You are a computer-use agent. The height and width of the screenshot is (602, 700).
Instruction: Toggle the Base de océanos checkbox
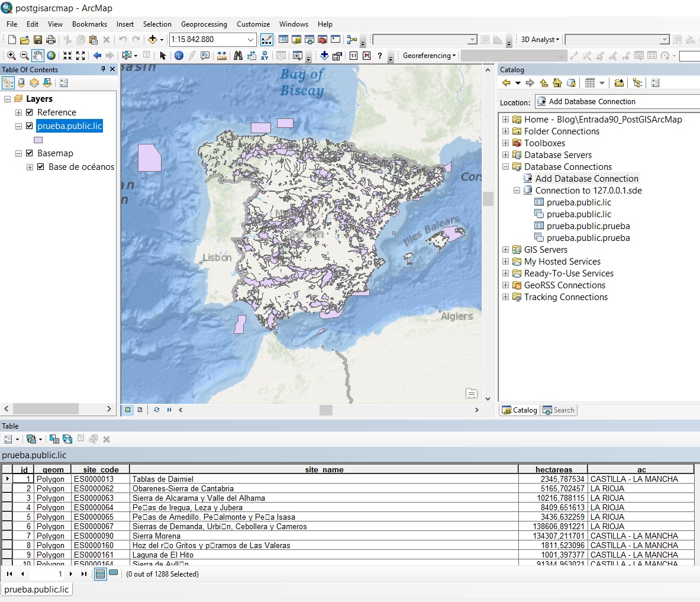(41, 167)
